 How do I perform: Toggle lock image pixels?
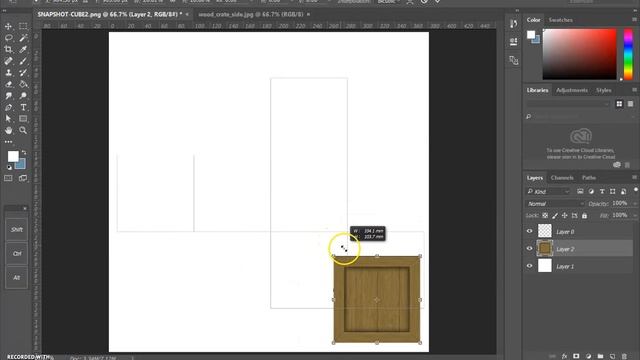point(555,216)
